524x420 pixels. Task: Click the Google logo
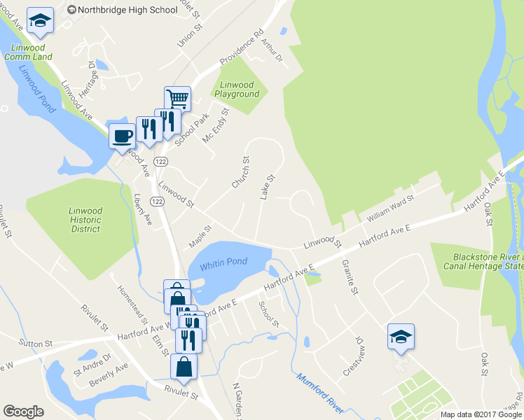23,412
